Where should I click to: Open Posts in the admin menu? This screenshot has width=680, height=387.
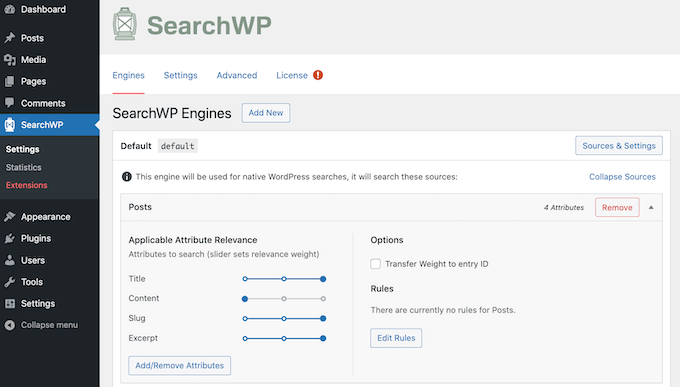(x=33, y=38)
